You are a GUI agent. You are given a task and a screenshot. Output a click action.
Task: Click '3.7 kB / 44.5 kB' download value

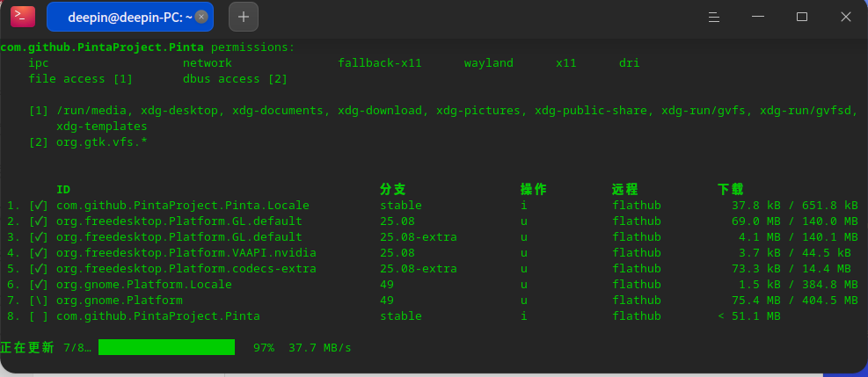click(x=794, y=253)
